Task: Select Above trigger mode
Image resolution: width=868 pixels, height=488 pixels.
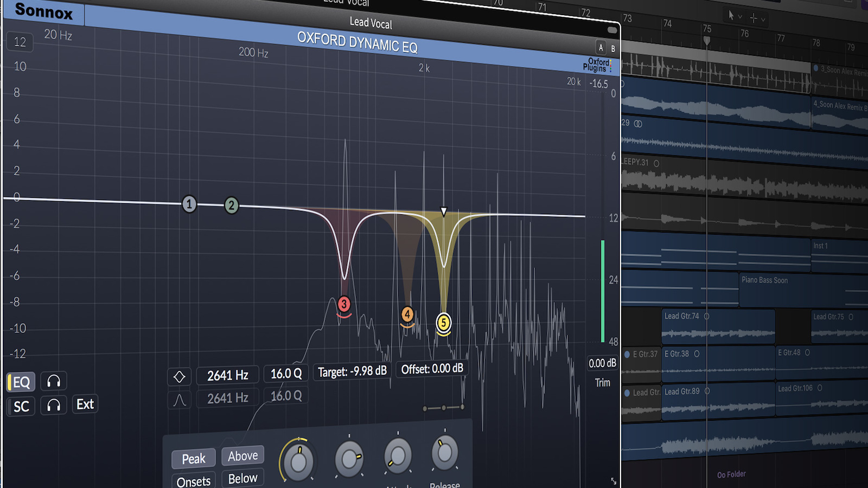Action: tap(242, 456)
